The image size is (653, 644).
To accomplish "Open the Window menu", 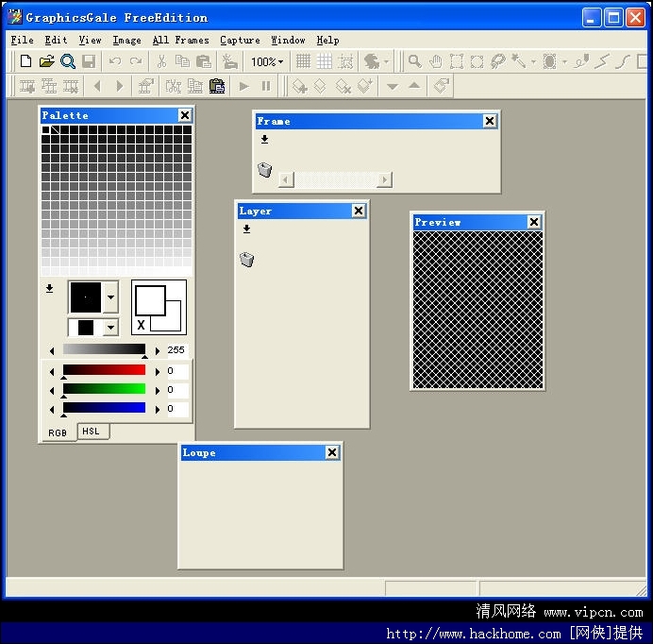I will (288, 40).
